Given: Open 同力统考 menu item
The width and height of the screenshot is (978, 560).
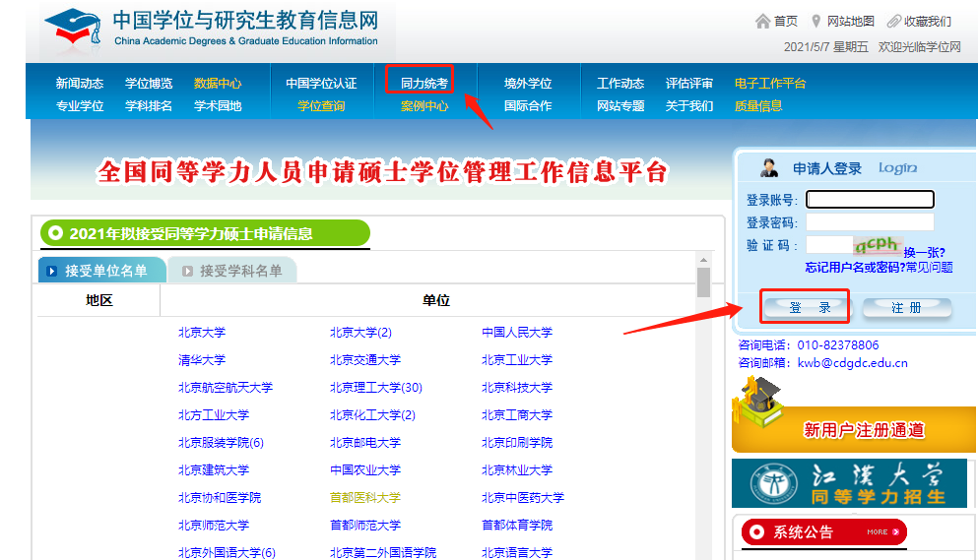Looking at the screenshot, I should click(x=424, y=84).
